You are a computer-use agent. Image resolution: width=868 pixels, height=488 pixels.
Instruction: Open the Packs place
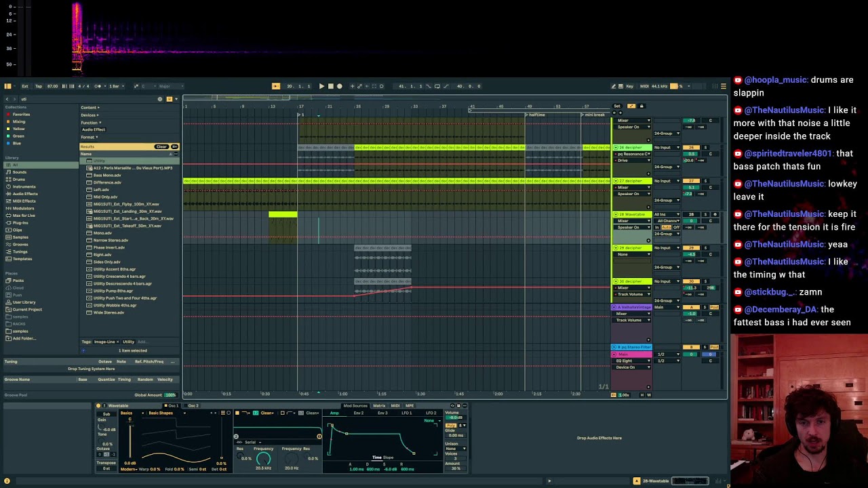click(x=18, y=281)
